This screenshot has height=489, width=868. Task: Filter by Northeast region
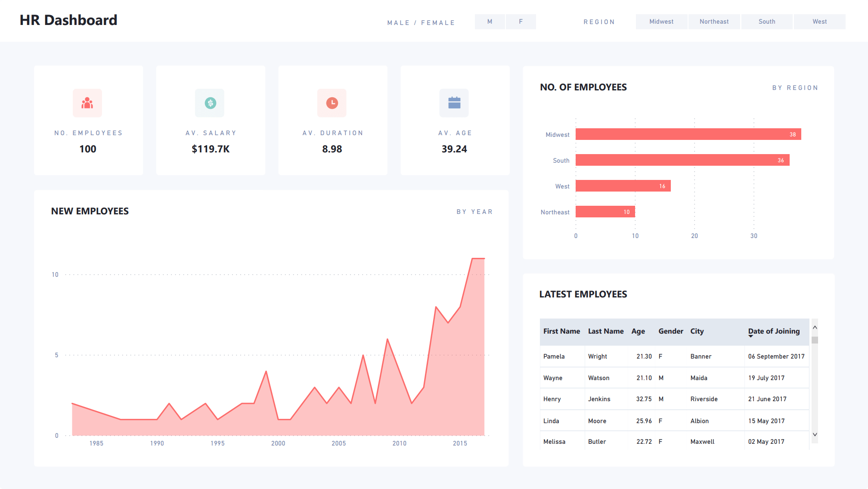(714, 22)
